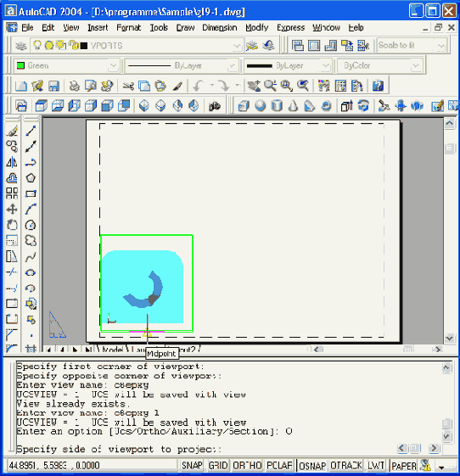Select the Arc draw tool
This screenshot has width=460, height=476.
click(31, 210)
